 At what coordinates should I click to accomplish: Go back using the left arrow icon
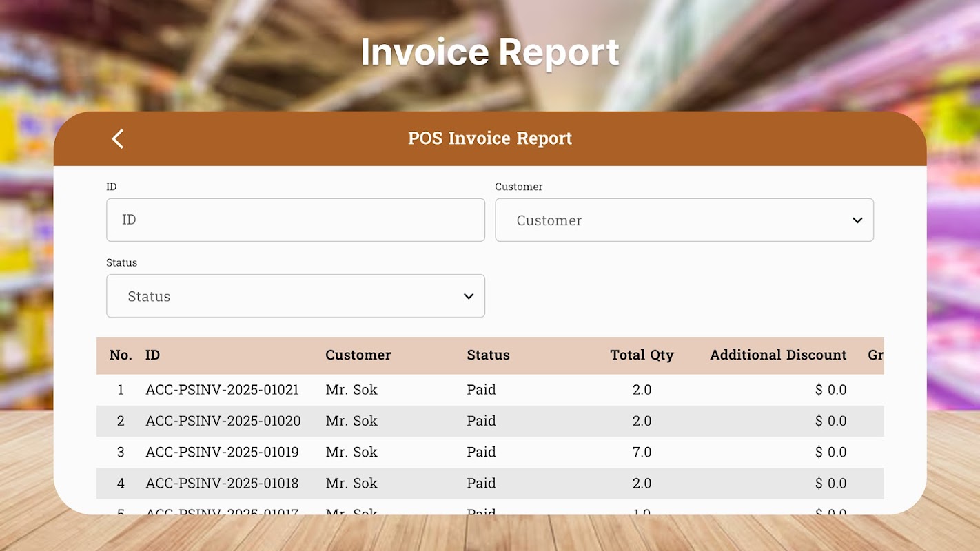pos(118,138)
